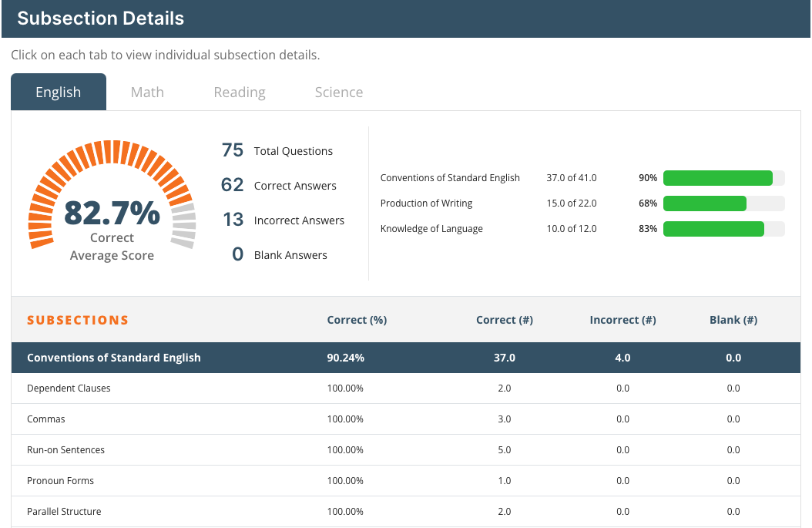
Task: Click the Subsections table heading
Action: pos(78,320)
